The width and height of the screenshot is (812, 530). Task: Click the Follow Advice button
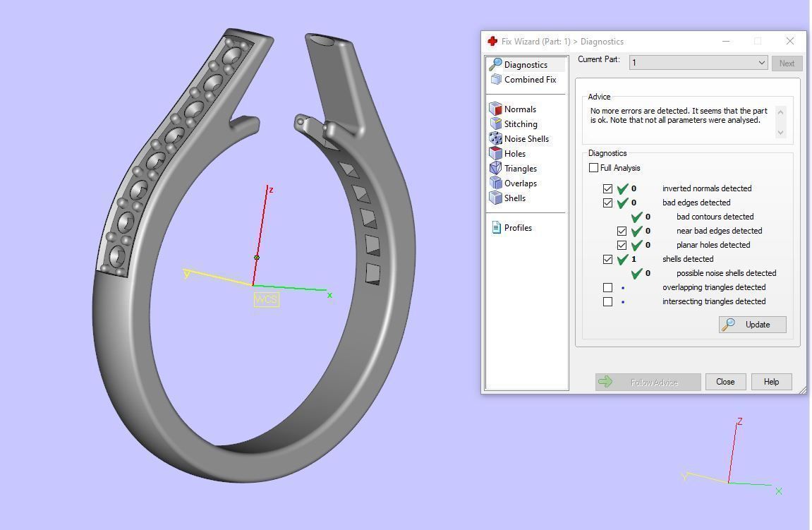(x=648, y=382)
